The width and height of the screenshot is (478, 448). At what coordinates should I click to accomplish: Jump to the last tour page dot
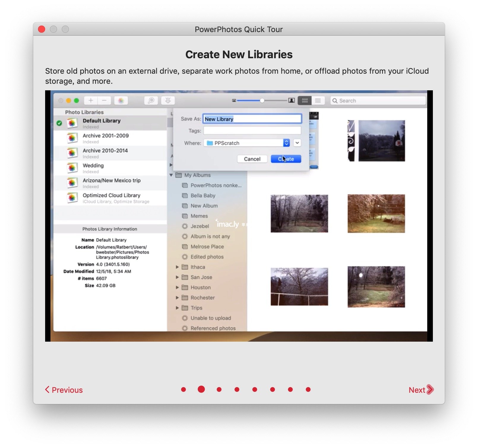308,389
